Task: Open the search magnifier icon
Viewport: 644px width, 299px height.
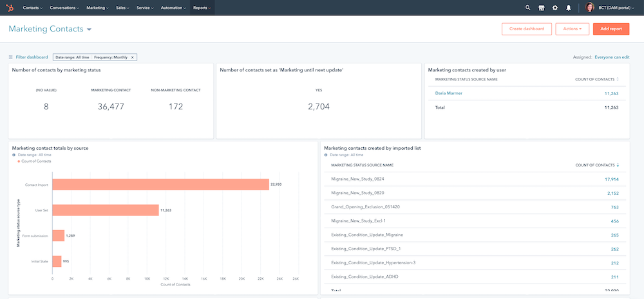Action: coord(528,8)
